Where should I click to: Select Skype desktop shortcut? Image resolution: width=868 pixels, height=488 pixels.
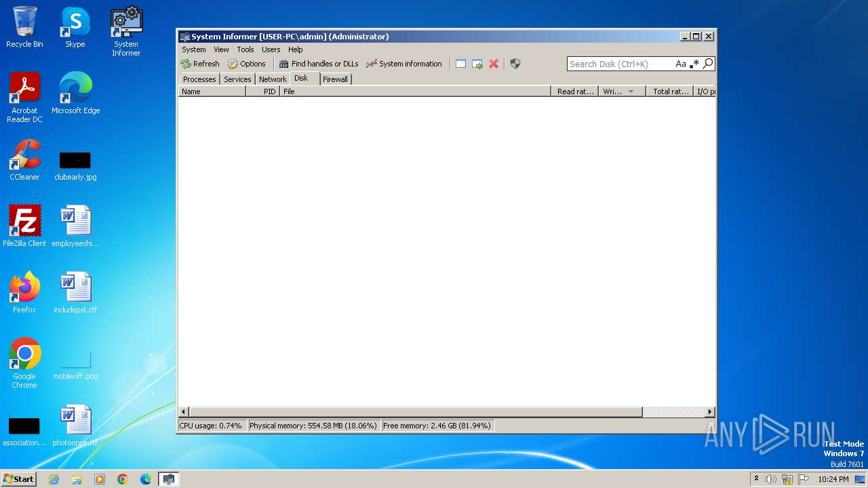click(75, 27)
